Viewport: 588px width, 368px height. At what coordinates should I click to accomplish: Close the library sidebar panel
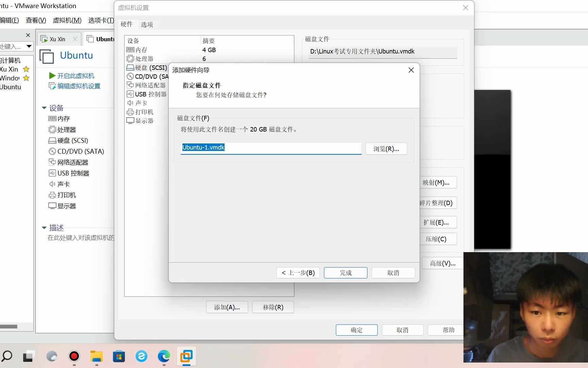[x=28, y=35]
